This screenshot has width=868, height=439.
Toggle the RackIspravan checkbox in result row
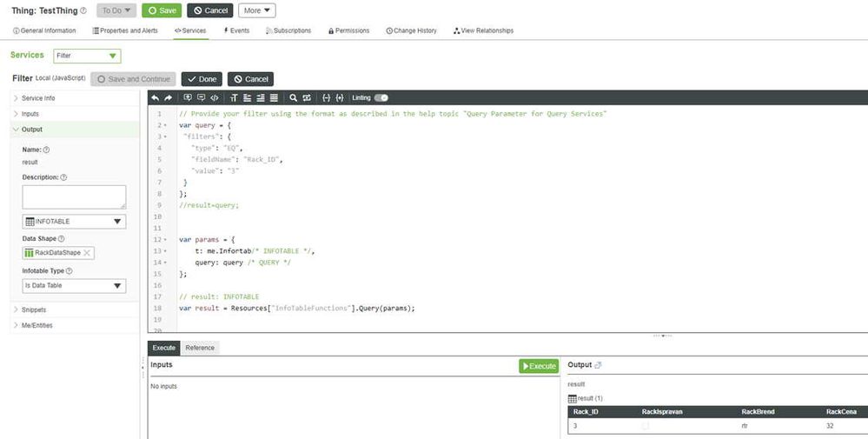click(x=645, y=426)
